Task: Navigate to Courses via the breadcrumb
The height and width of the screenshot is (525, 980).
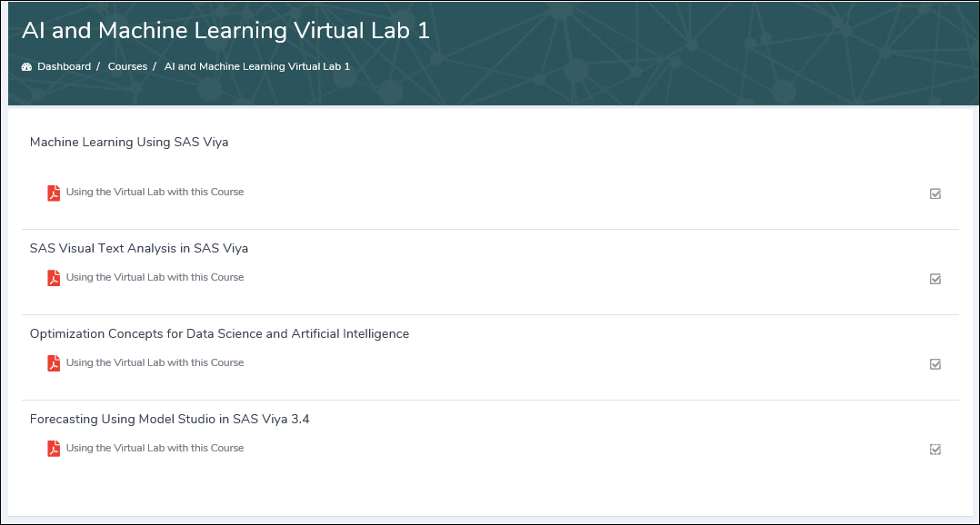Action: tap(127, 65)
